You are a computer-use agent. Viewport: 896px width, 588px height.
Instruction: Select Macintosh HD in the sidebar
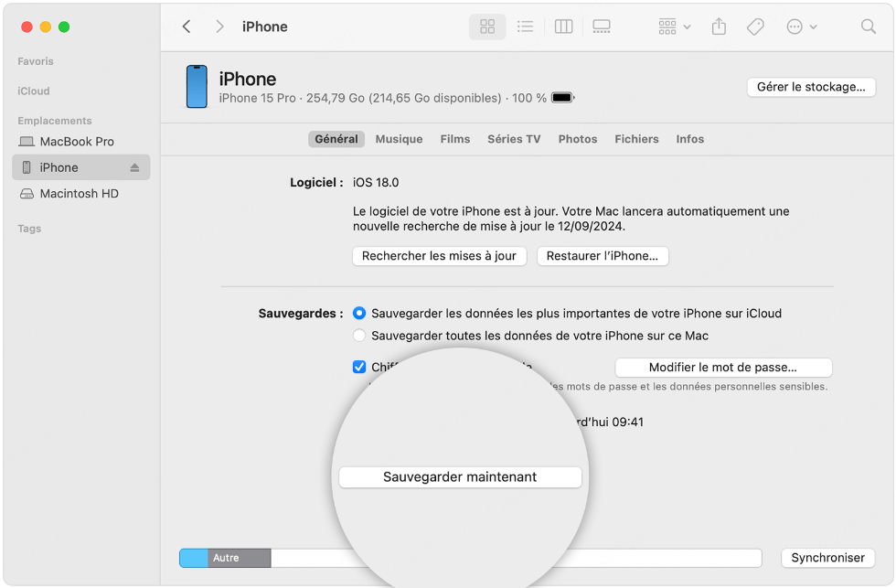point(80,194)
